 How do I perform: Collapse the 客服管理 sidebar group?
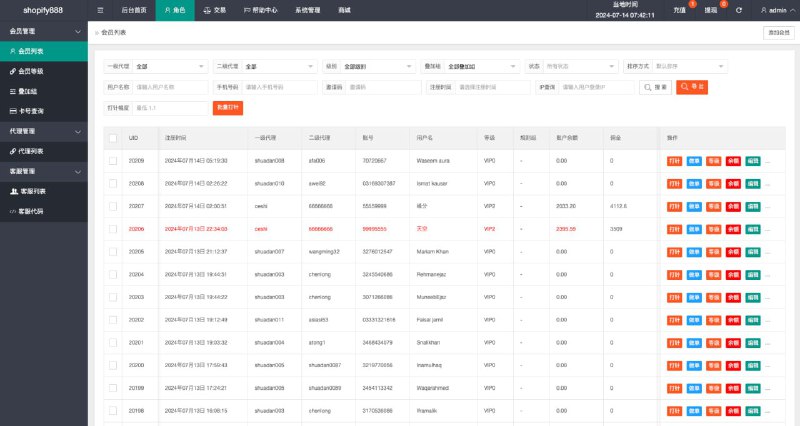click(44, 171)
